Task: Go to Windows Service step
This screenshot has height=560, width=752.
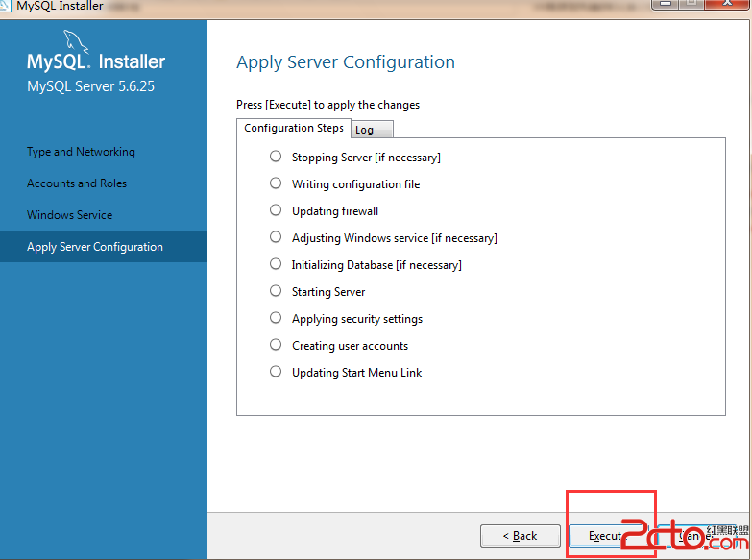Action: (x=69, y=215)
